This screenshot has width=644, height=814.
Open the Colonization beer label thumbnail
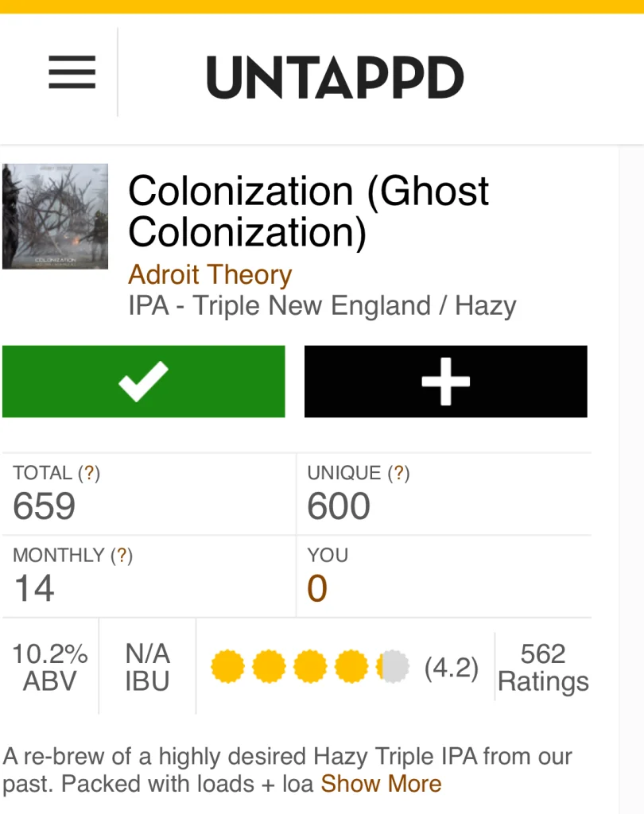[x=56, y=216]
